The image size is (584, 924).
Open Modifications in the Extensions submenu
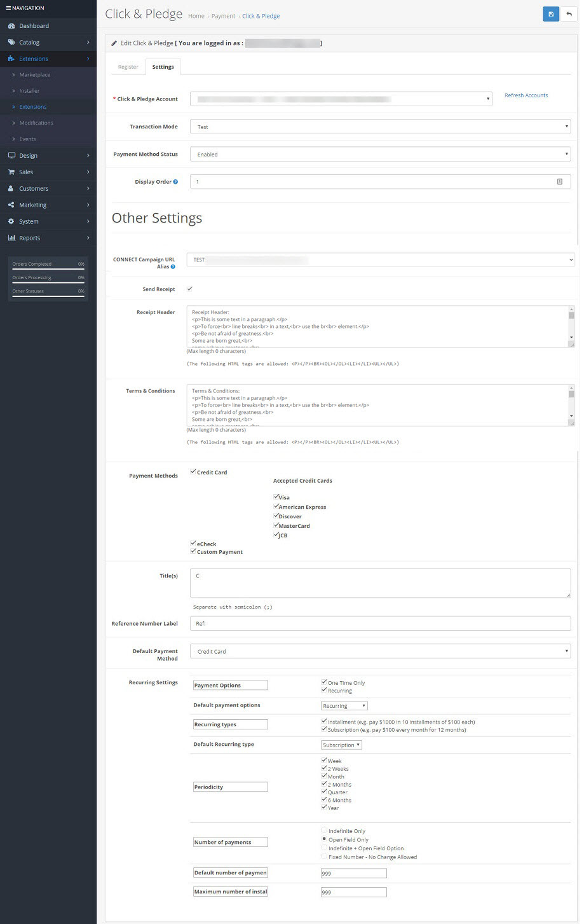click(x=36, y=123)
